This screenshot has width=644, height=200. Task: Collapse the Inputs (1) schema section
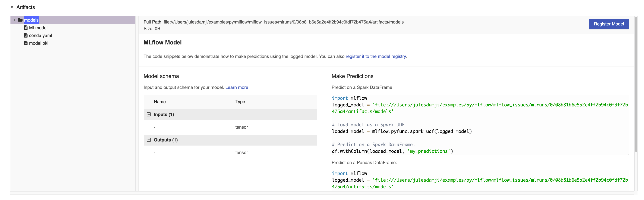pos(148,114)
